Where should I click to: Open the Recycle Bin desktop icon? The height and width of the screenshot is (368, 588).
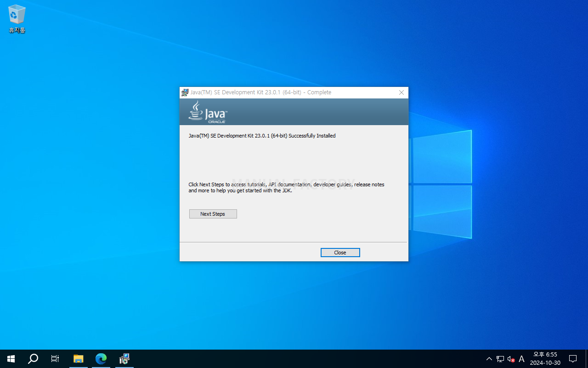(17, 19)
